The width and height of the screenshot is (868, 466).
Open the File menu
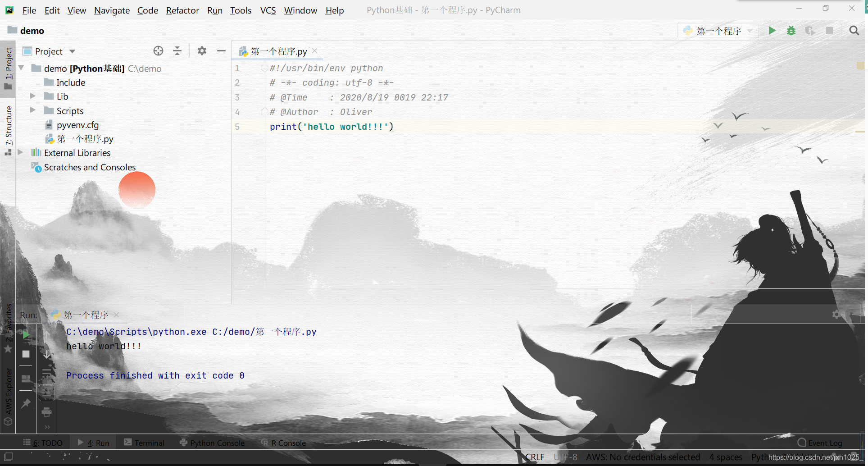pos(29,10)
